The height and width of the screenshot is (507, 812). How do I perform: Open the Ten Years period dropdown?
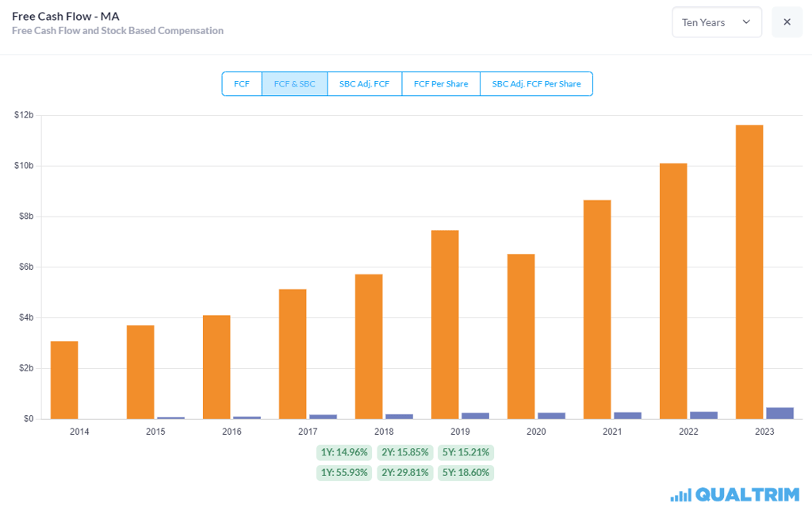[x=716, y=22]
